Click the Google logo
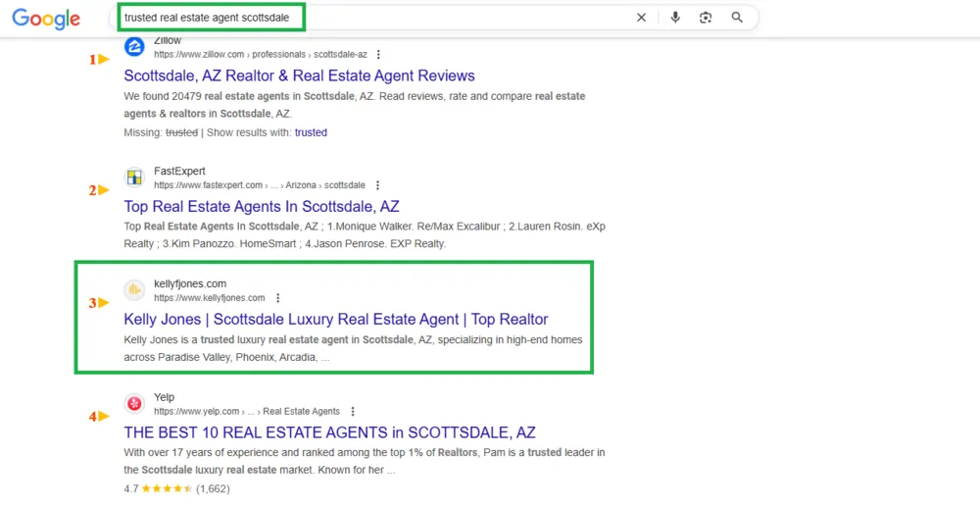The width and height of the screenshot is (980, 506). pyautogui.click(x=46, y=19)
